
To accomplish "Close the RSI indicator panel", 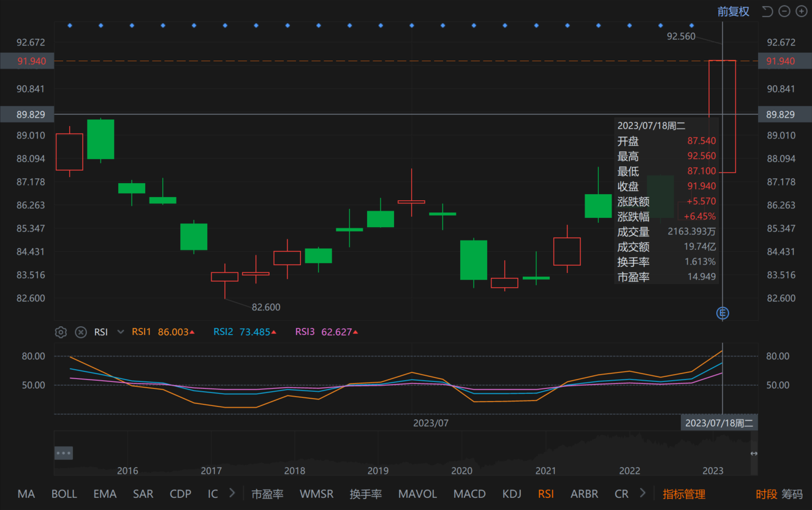I will [80, 332].
